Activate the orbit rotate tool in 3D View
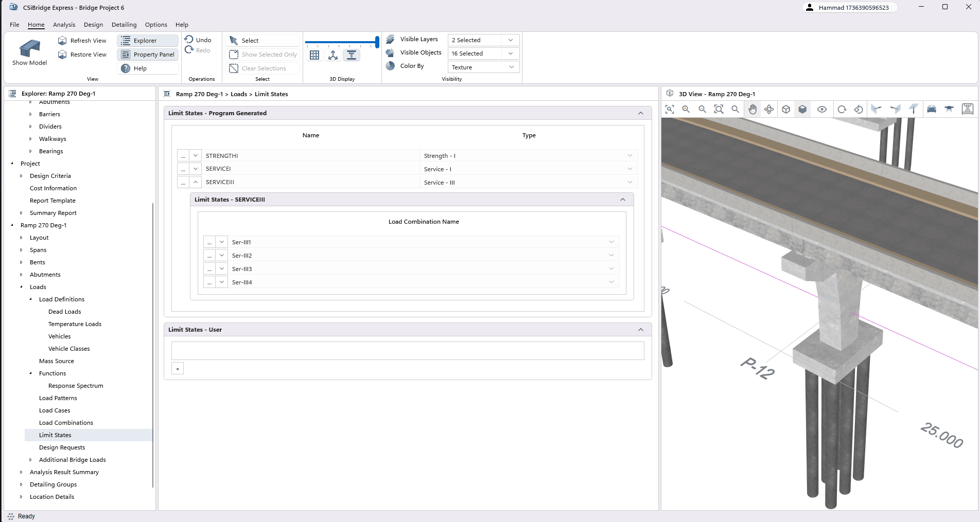 click(769, 109)
